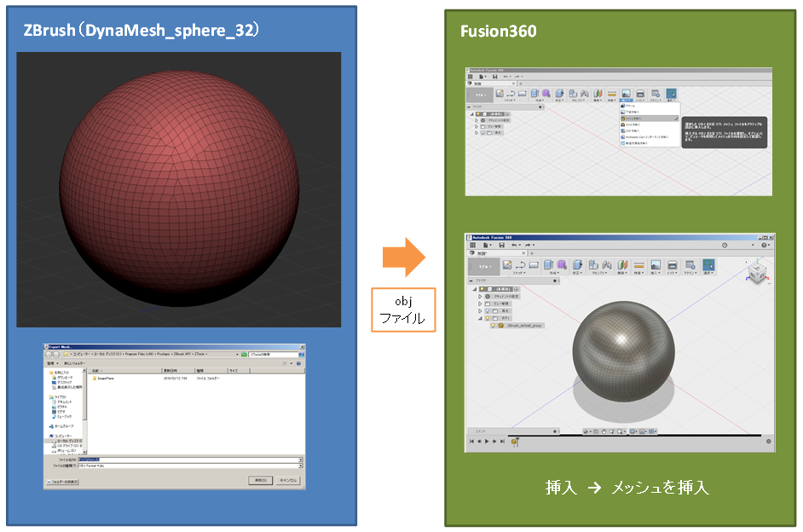Select the Press Pull modify icon in the sphere Fusion 360 window
Screen dimensions: 803x532
[578, 264]
